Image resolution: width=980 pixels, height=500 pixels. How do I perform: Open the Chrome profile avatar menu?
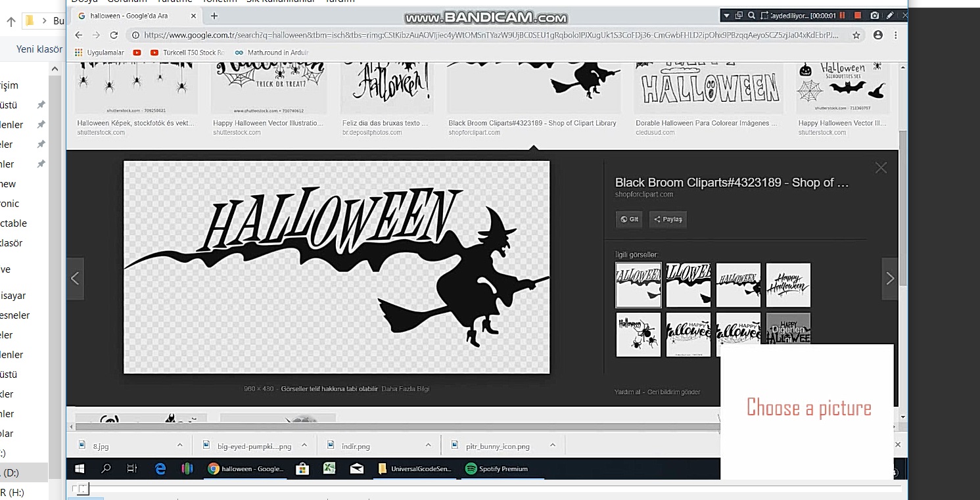click(878, 35)
